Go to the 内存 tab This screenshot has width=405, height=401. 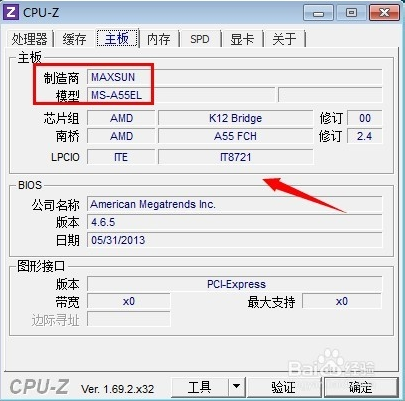(159, 39)
